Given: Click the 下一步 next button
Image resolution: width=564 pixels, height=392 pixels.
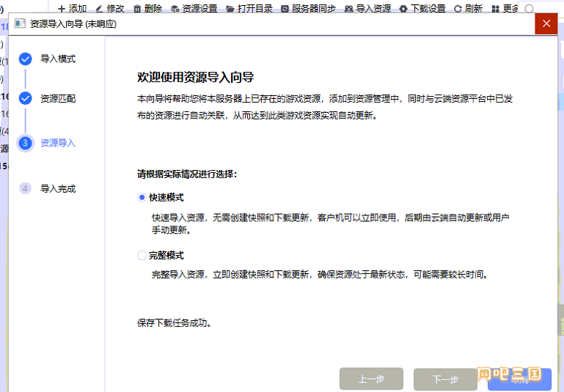Looking at the screenshot, I should coord(445,379).
